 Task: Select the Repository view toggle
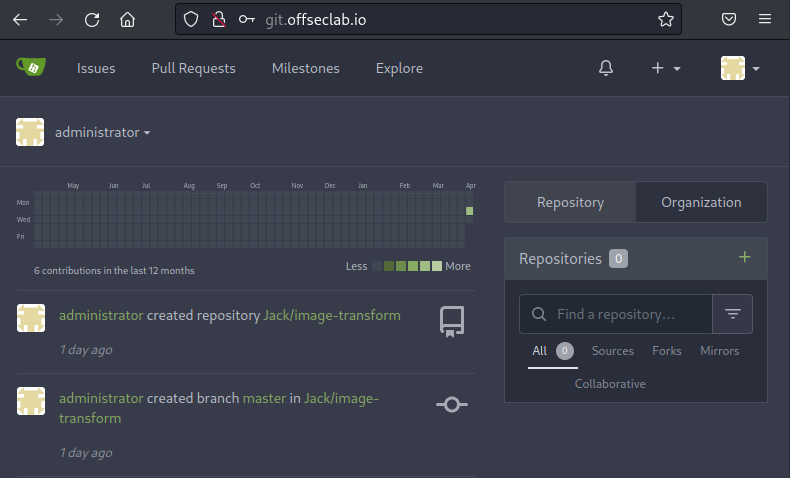point(570,202)
